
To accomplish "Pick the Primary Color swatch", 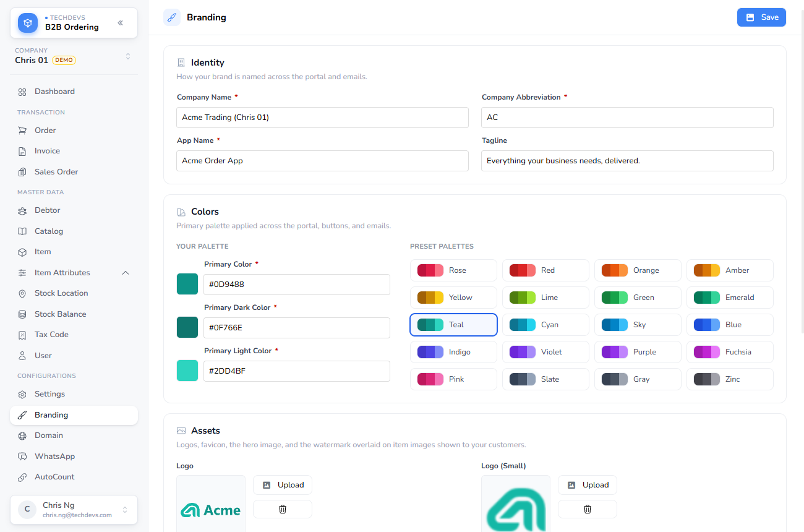I will coord(187,284).
